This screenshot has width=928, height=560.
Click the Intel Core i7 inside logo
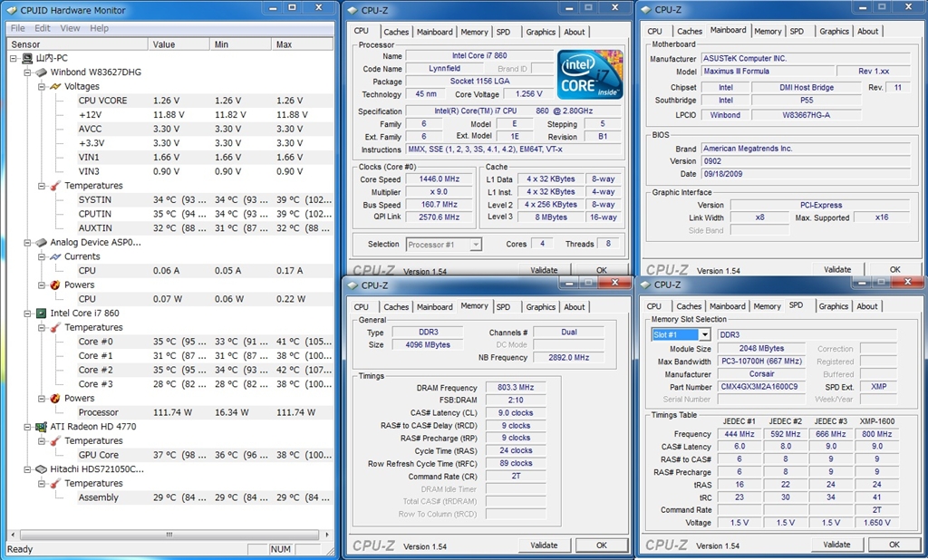coord(590,74)
